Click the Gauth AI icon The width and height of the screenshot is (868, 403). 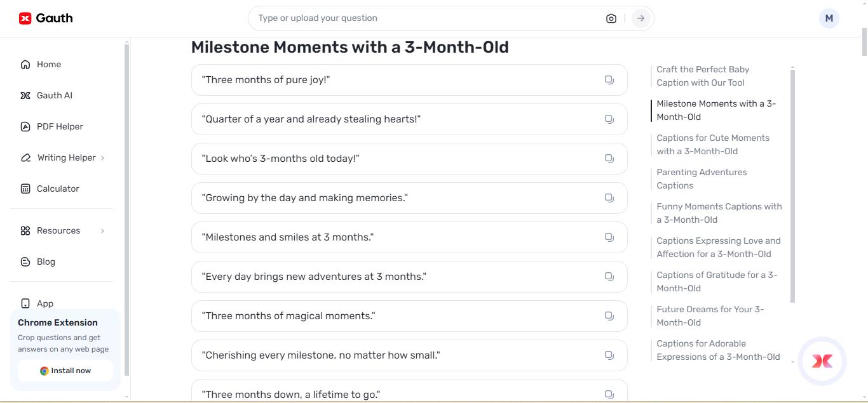tap(25, 95)
